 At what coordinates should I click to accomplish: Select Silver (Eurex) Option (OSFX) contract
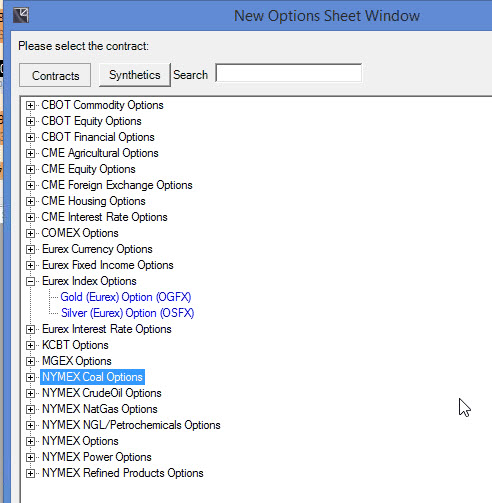pos(127,313)
